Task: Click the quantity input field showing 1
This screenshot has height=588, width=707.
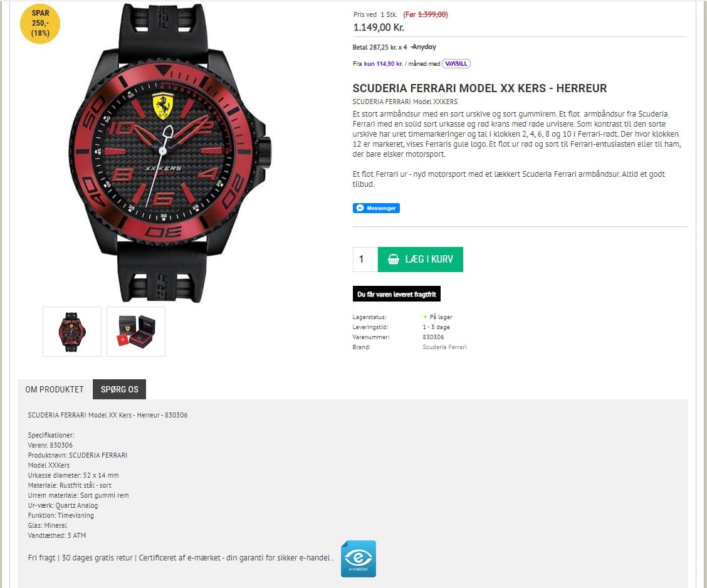Action: [365, 260]
